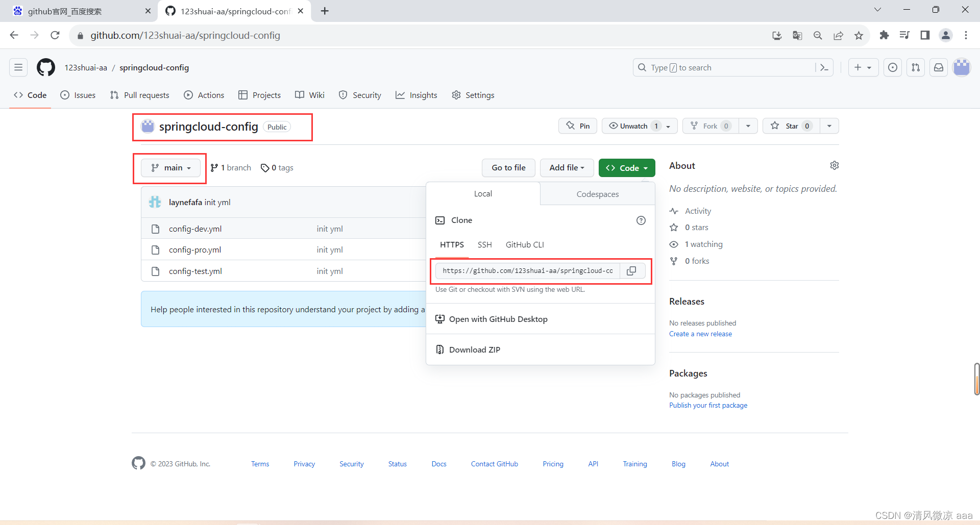Open the Chrome side panel icon

pos(925,35)
